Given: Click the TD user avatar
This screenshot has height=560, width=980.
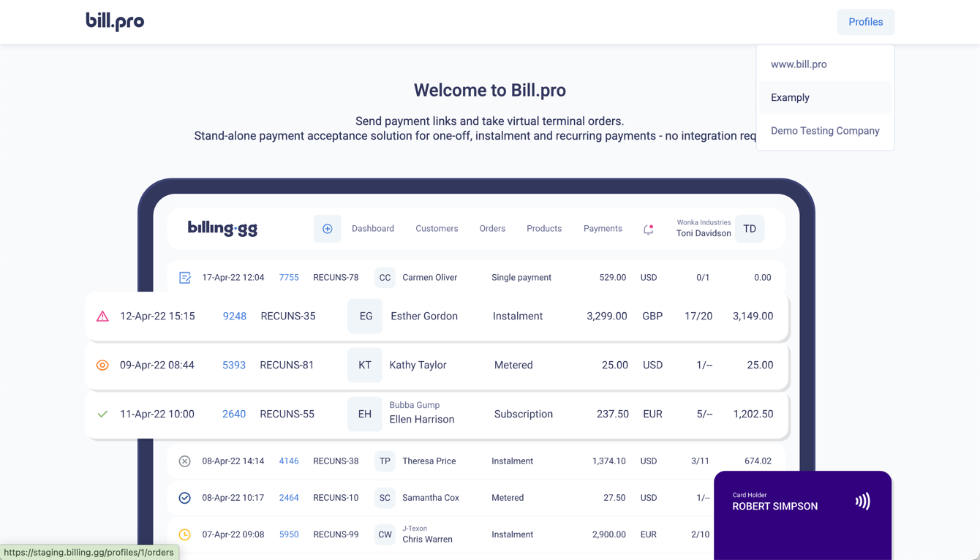Looking at the screenshot, I should click(750, 229).
